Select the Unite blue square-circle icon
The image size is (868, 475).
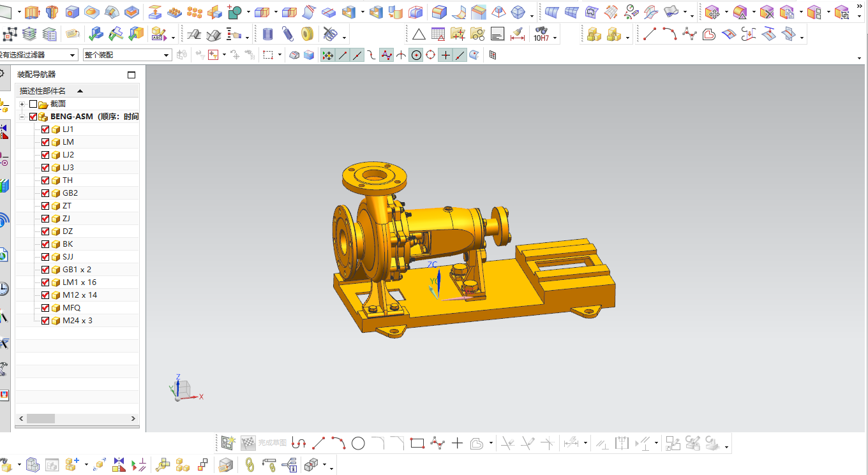pyautogui.click(x=235, y=11)
